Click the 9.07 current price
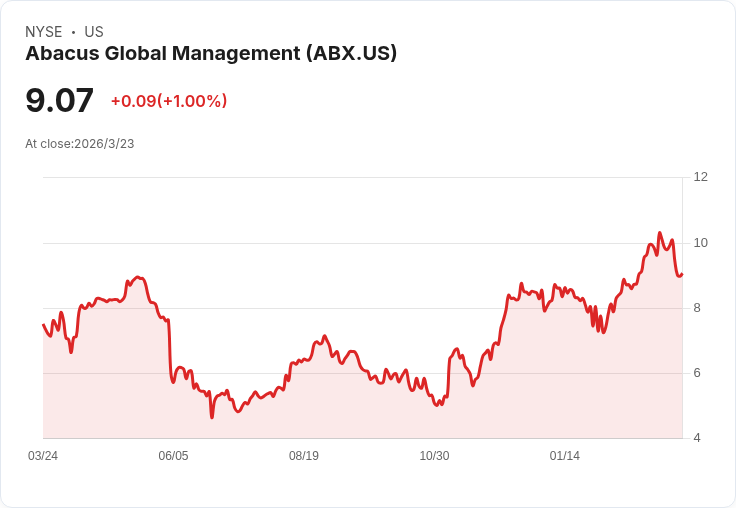The height and width of the screenshot is (508, 736). tap(60, 100)
